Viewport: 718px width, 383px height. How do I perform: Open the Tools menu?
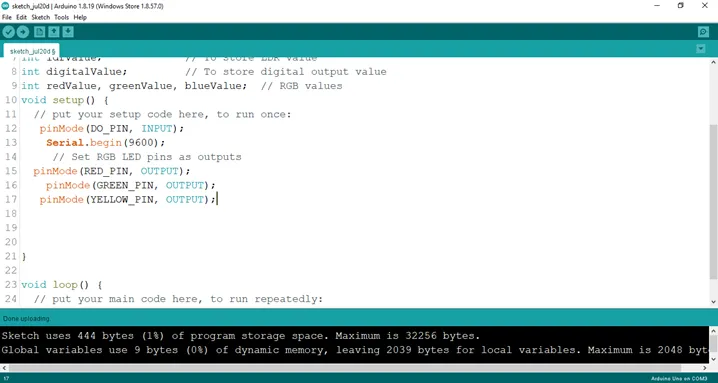coord(61,17)
